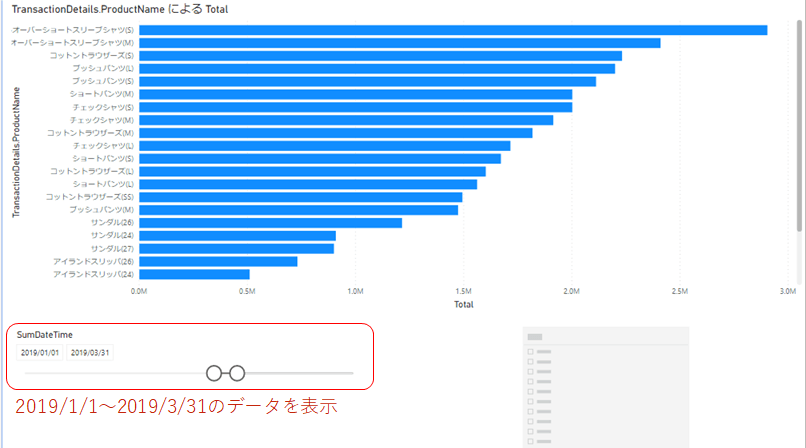Select the ショートパンツ(M) bar

(x=356, y=95)
